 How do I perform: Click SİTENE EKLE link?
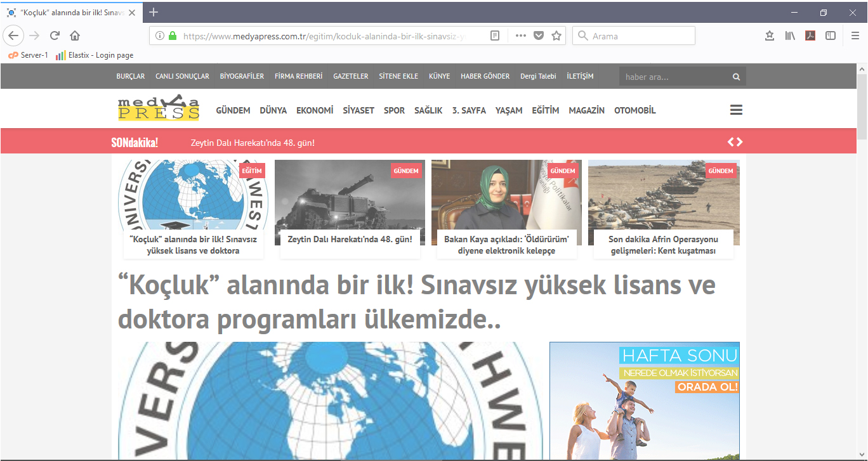coord(398,76)
